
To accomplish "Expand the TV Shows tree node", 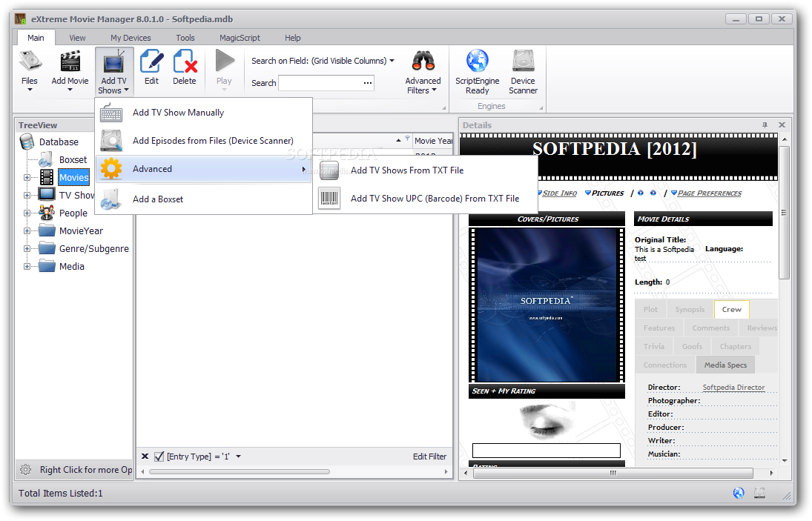I will point(27,195).
